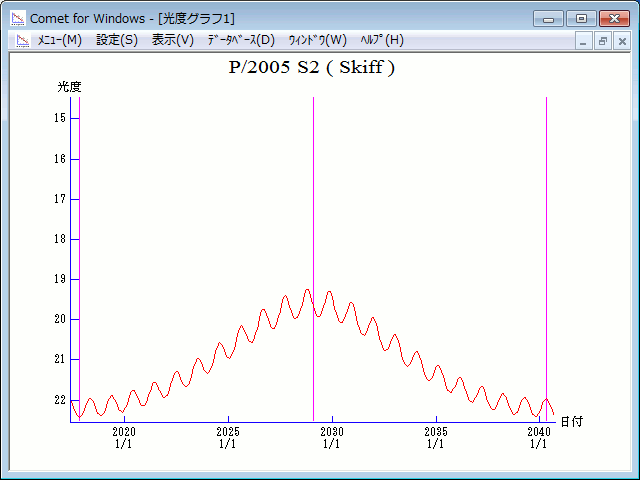The width and height of the screenshot is (640, 480).
Task: Open the メニュー(M) menu
Action: click(x=59, y=40)
